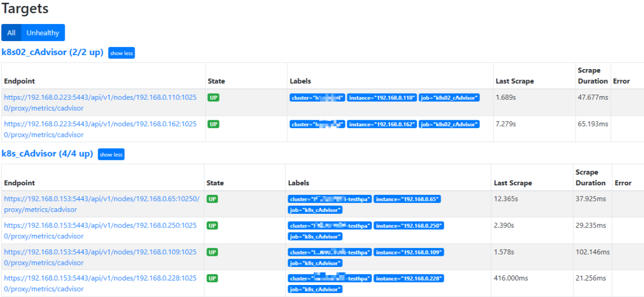Click the Last Scrape header in k8s02_cAdvisor table
This screenshot has height=297, width=644.
(515, 81)
